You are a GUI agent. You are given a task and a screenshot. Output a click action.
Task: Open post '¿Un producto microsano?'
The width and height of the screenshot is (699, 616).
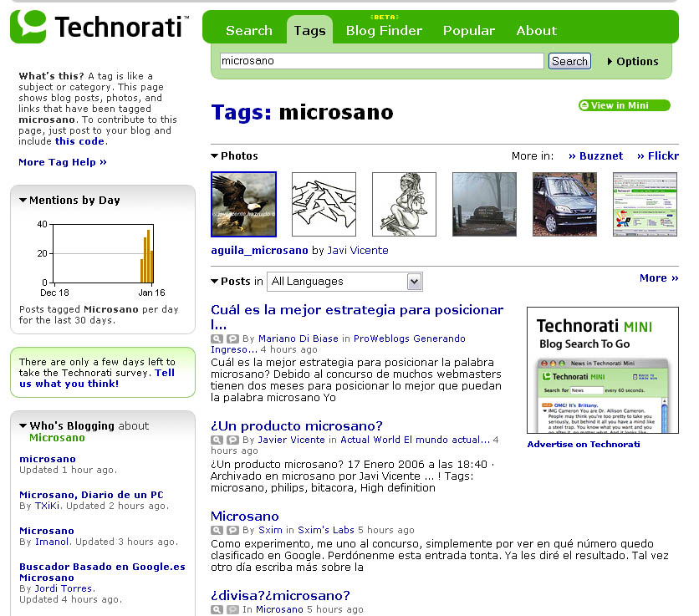297,426
